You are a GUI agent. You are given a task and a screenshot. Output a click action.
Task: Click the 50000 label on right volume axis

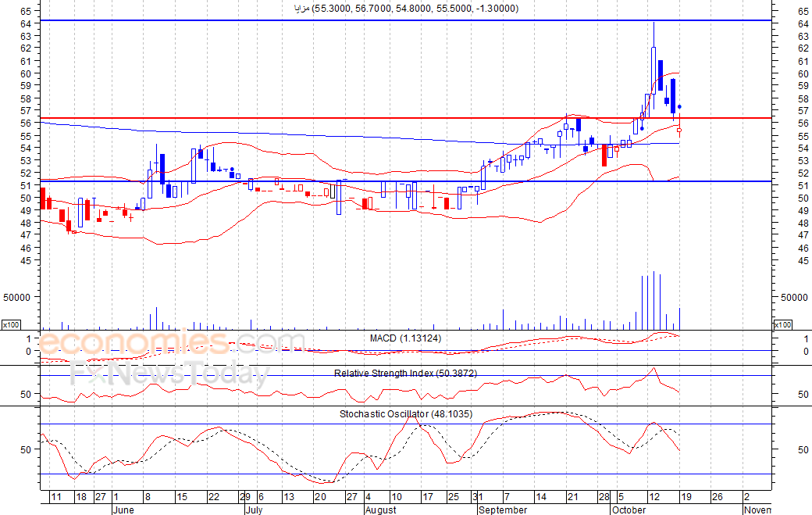(x=794, y=298)
